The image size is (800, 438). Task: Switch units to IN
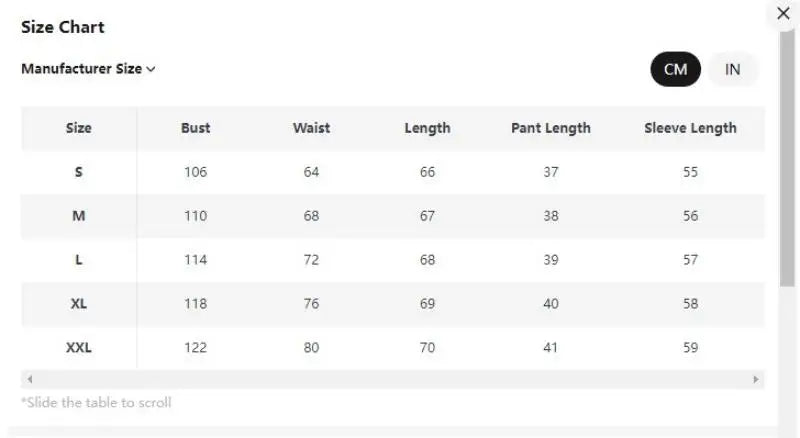pyautogui.click(x=733, y=69)
